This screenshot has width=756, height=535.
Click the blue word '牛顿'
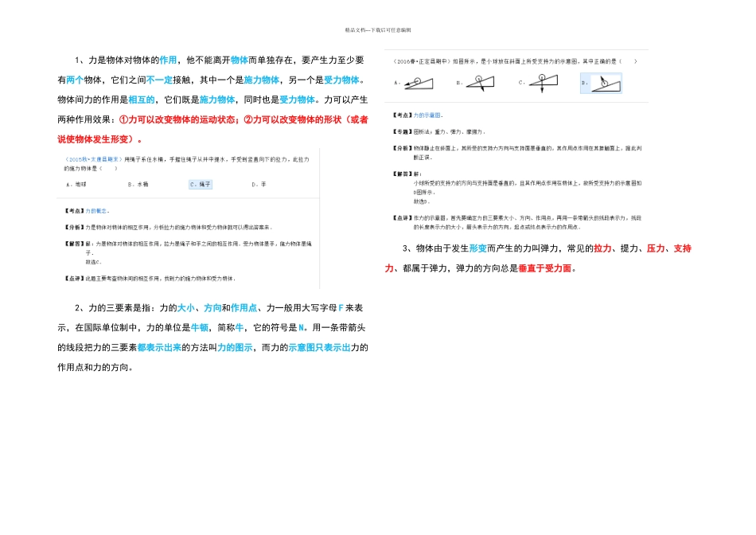pos(200,327)
